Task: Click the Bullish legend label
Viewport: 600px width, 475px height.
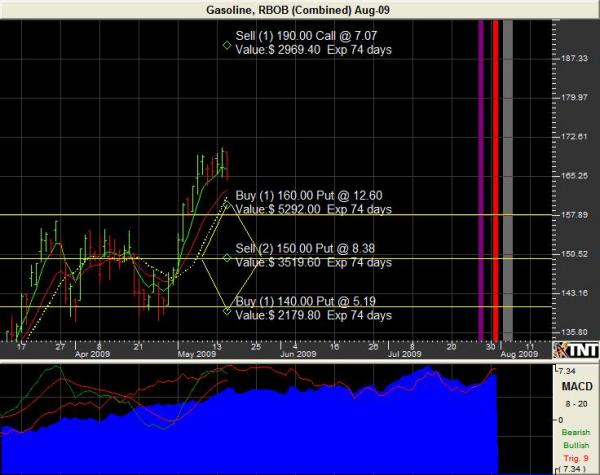Action: point(573,443)
